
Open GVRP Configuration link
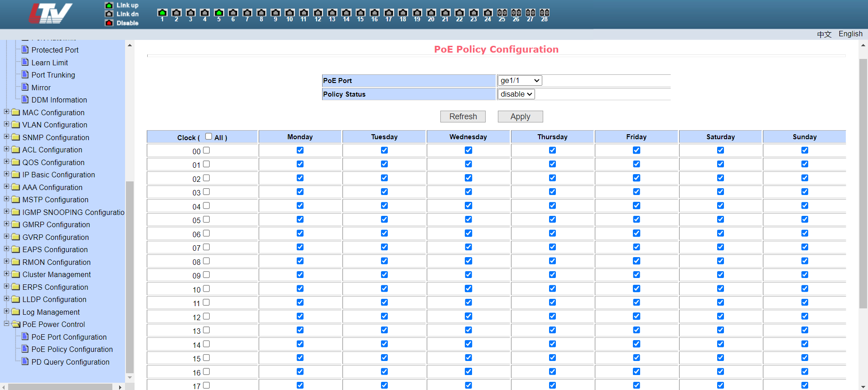(x=56, y=237)
